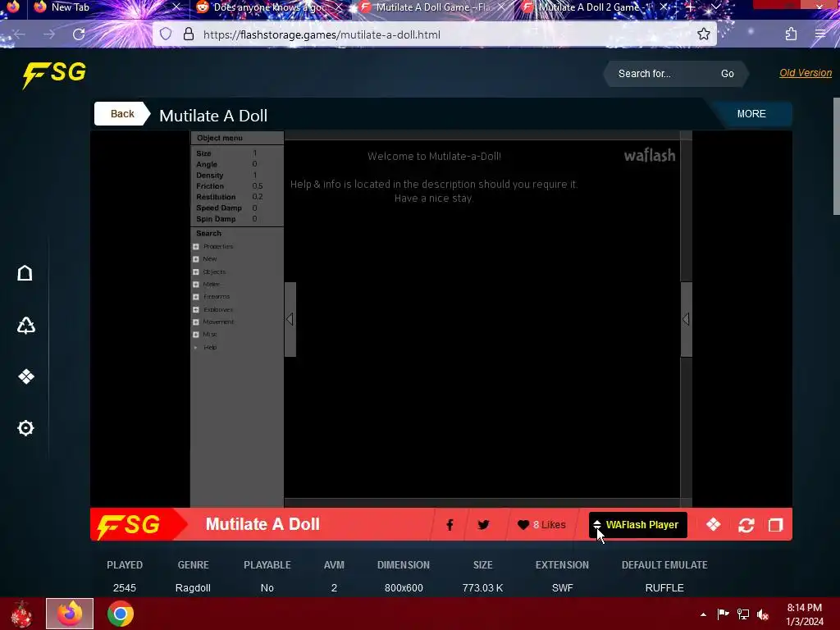840x630 pixels.
Task: Bookmark this page with the star icon
Action: (703, 34)
